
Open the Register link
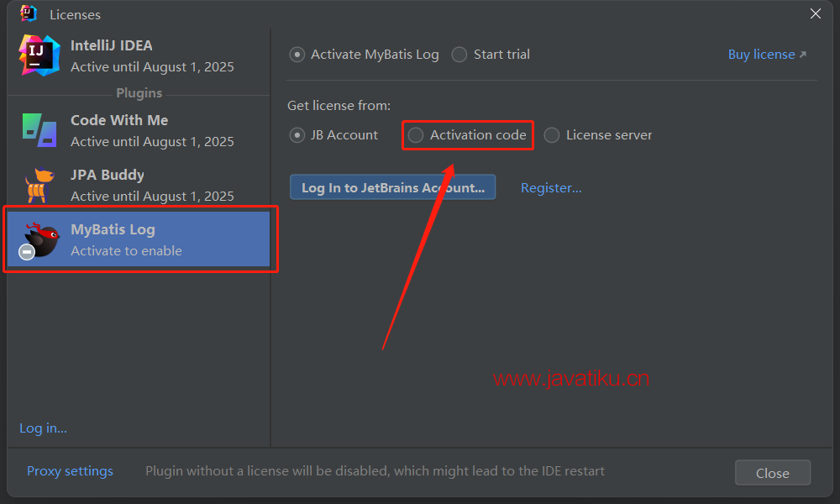pos(551,188)
